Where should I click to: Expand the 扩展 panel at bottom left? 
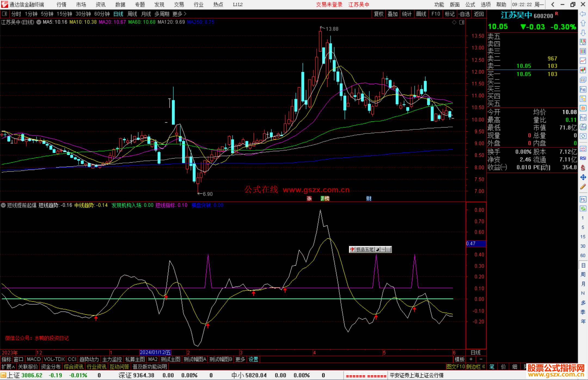click(x=8, y=367)
